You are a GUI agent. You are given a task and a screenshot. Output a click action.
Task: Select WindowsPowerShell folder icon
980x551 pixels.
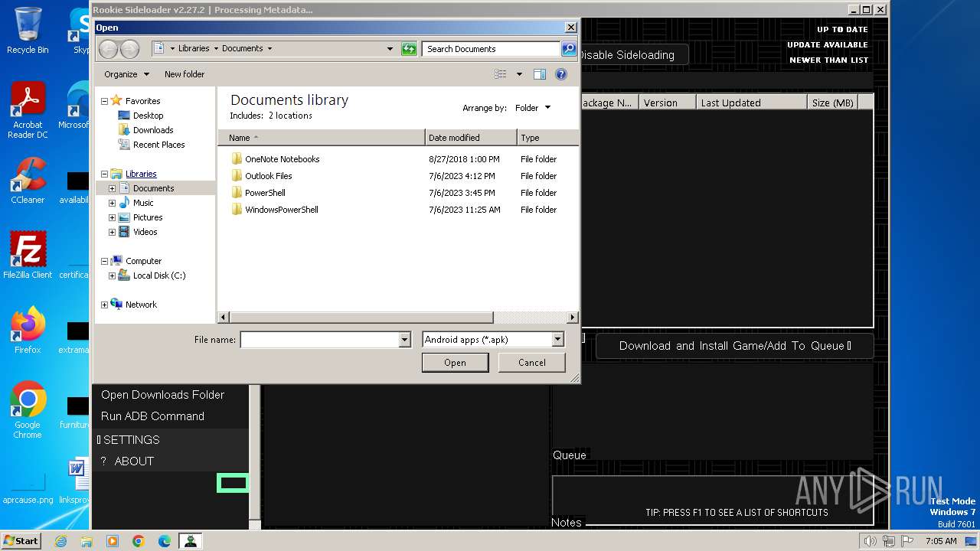(237, 210)
